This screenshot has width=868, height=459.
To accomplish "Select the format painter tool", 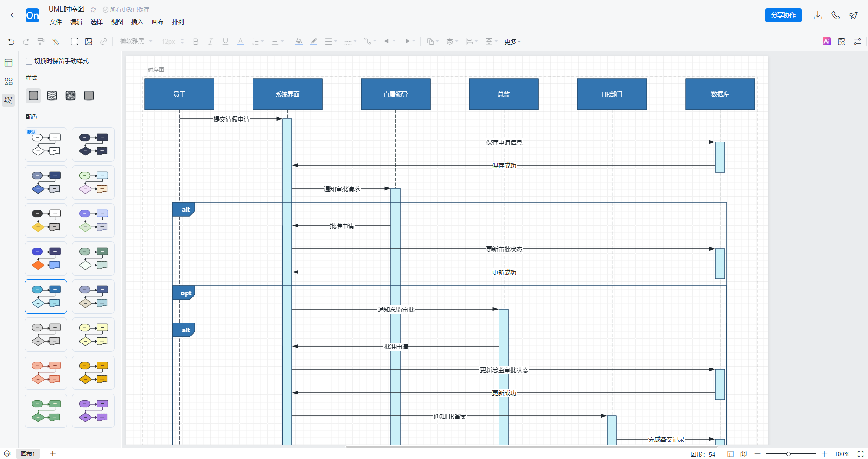I will (x=41, y=42).
